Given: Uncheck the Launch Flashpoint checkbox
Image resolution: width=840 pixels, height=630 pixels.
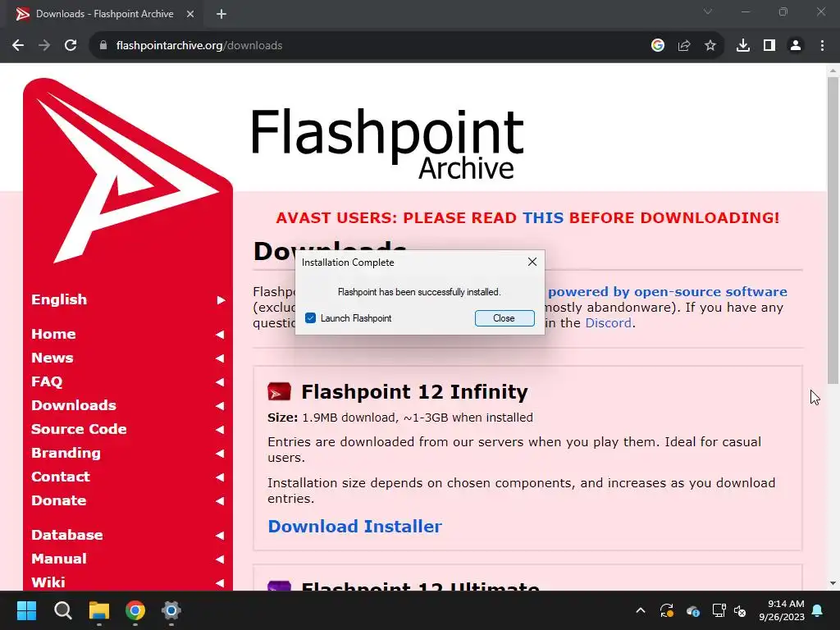Looking at the screenshot, I should click(310, 318).
